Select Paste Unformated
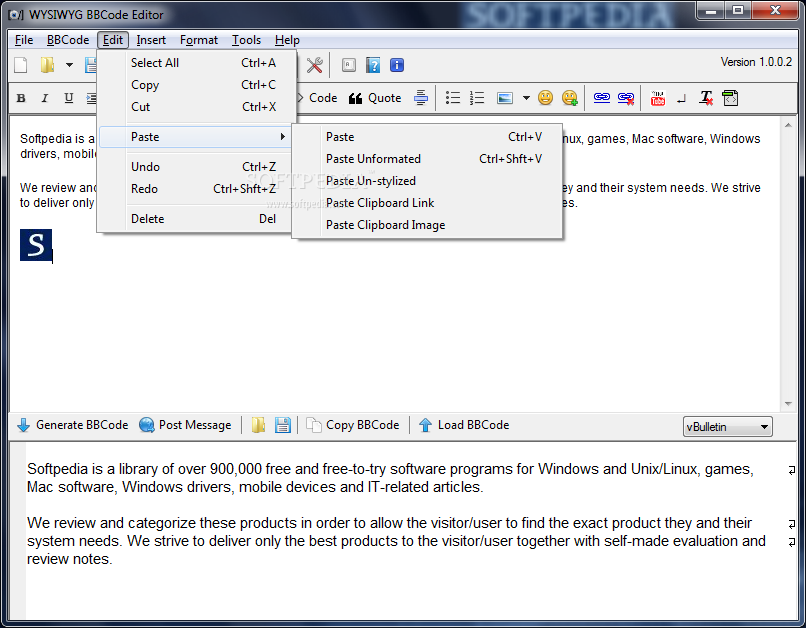Viewport: 806px width, 628px height. [x=427, y=159]
